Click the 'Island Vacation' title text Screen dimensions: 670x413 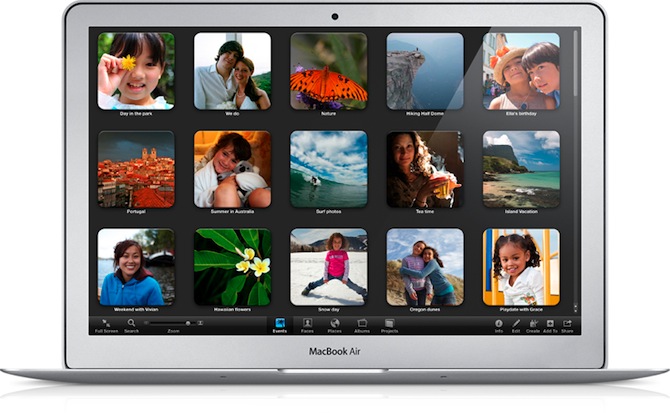521,211
